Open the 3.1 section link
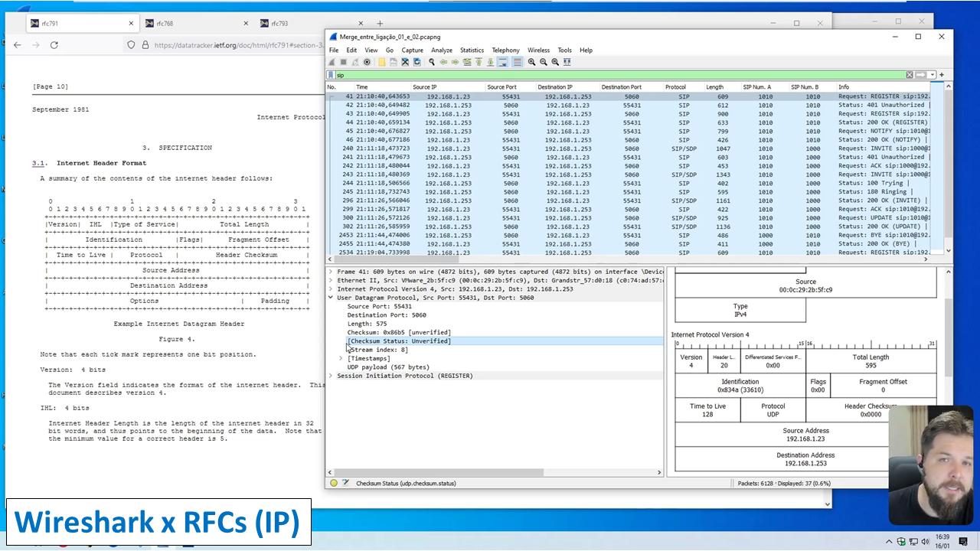980x551 pixels. pos(40,163)
